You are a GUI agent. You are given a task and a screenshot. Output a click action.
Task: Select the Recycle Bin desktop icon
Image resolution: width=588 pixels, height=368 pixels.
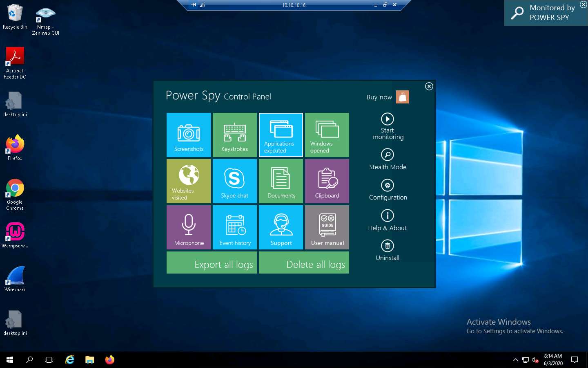coord(15,17)
